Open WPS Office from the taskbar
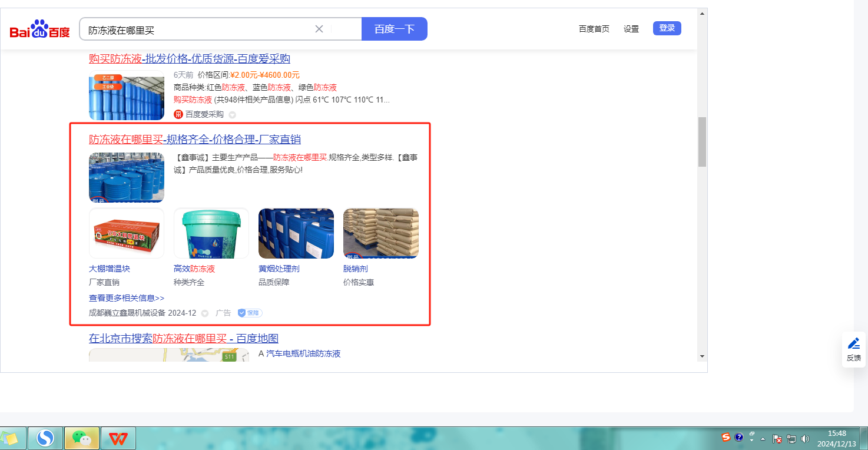 point(118,438)
